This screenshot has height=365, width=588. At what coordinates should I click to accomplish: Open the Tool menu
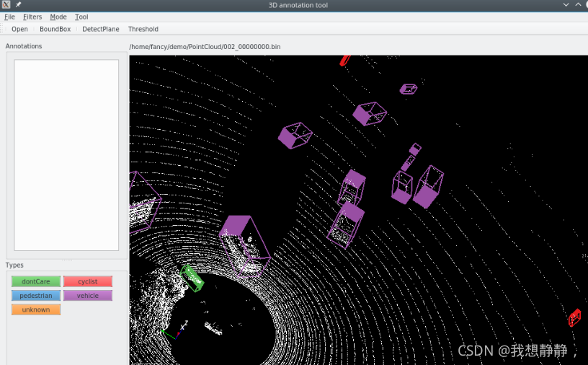[81, 17]
